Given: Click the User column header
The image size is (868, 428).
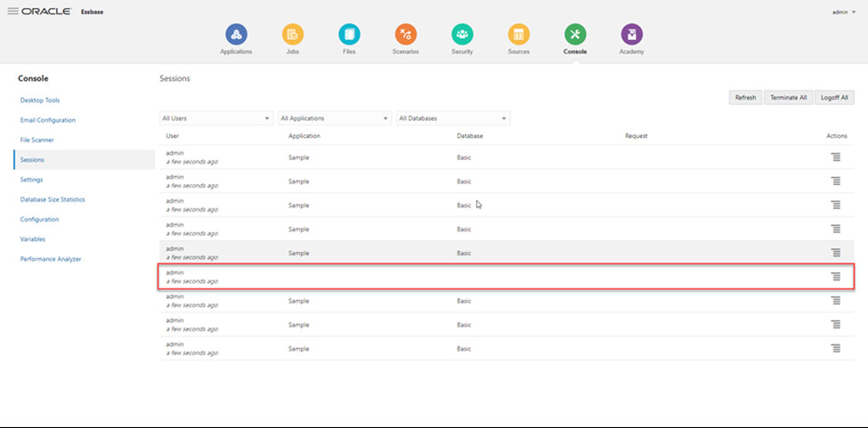Looking at the screenshot, I should pyautogui.click(x=172, y=135).
